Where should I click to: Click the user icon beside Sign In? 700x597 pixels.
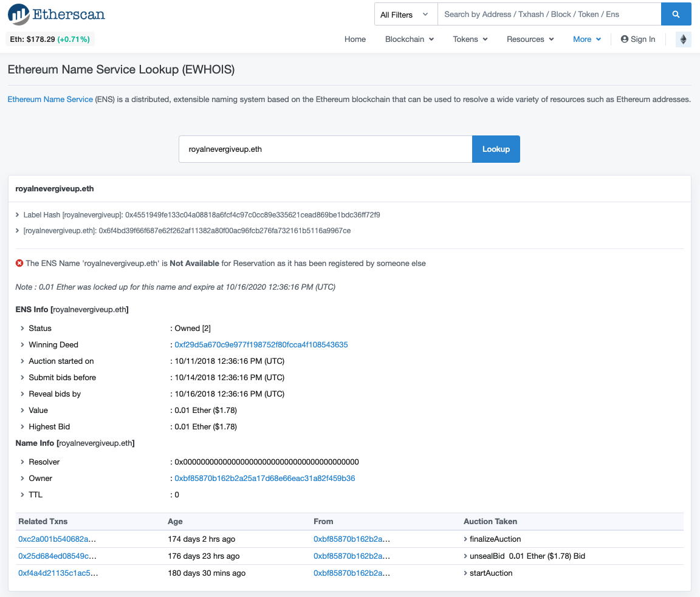click(x=624, y=39)
